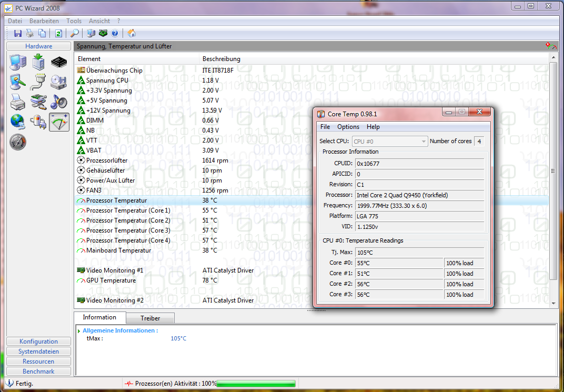Select the Mainboard Temperatur row
Screen dimensions: 564x392
311,250
